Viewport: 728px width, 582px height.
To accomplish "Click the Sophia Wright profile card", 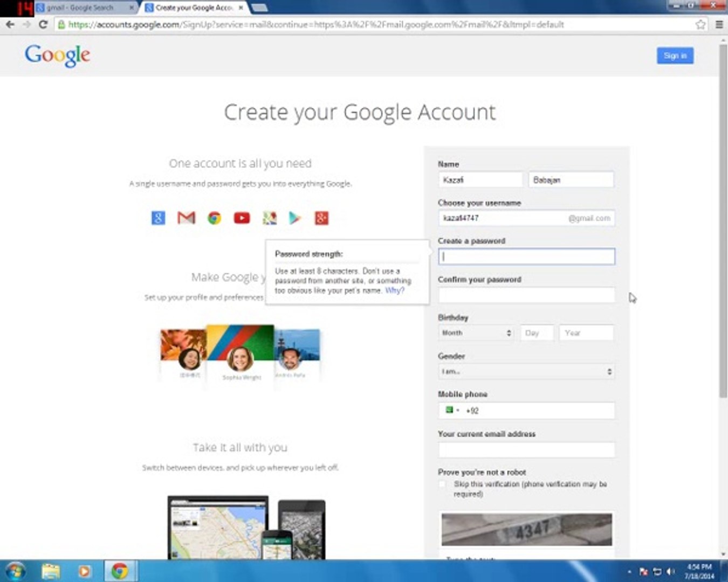I will [241, 353].
